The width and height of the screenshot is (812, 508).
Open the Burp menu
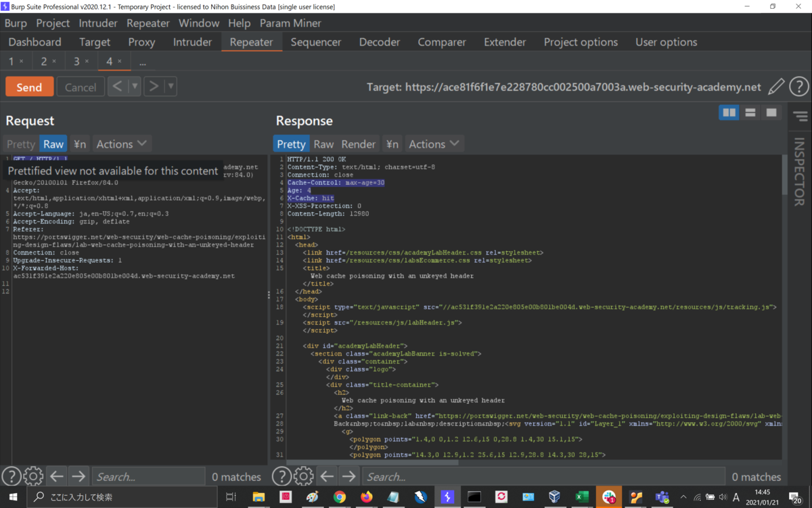coord(16,23)
